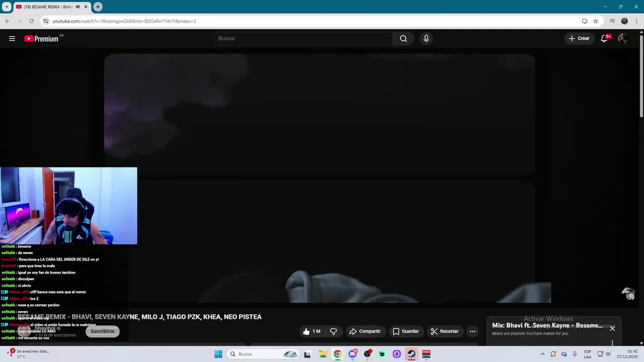Image resolution: width=644 pixels, height=362 pixels.
Task: Open the Windows Start menu
Action: click(x=218, y=354)
